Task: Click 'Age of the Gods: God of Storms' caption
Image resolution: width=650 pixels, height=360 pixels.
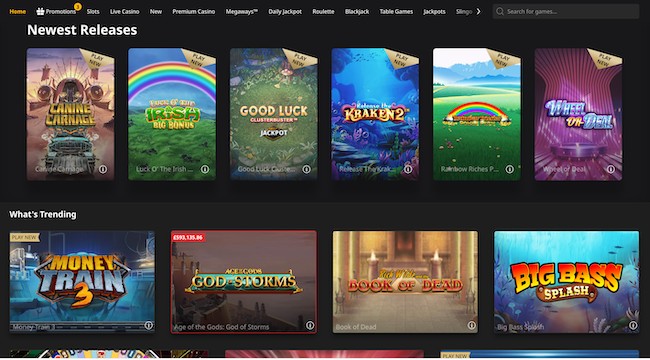Action: click(x=221, y=327)
